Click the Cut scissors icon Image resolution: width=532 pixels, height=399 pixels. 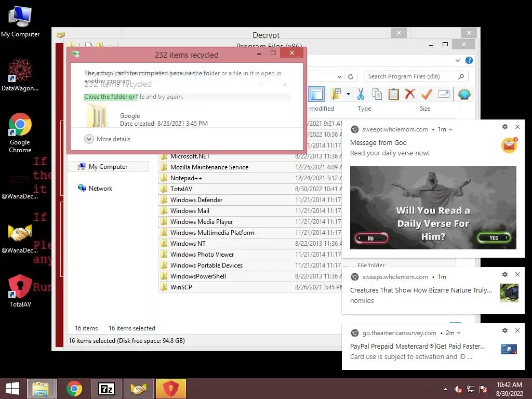coord(361,94)
